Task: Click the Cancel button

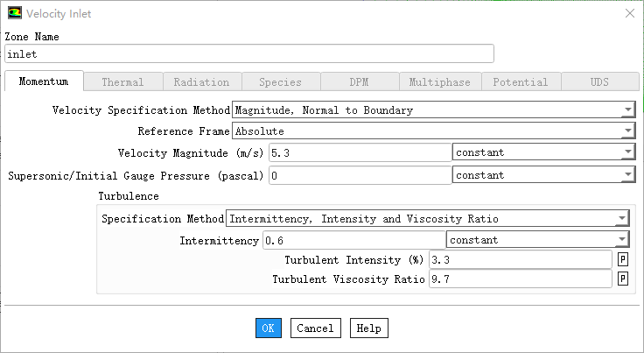Action: 315,328
